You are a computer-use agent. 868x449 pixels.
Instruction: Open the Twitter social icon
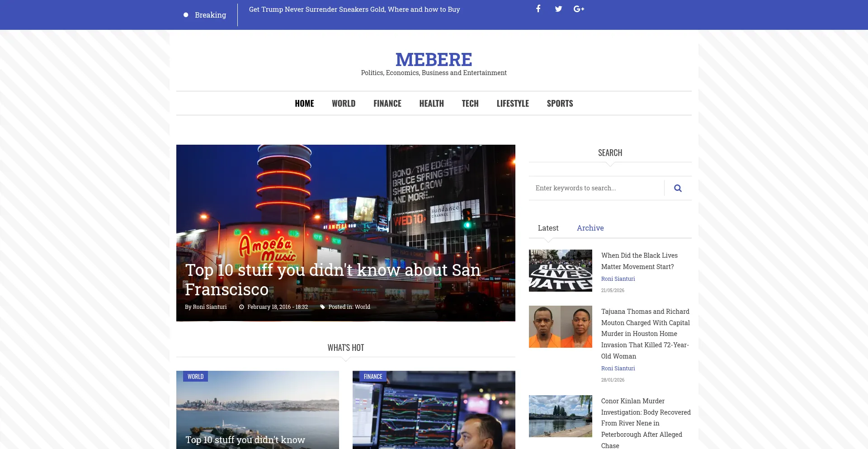click(x=558, y=9)
